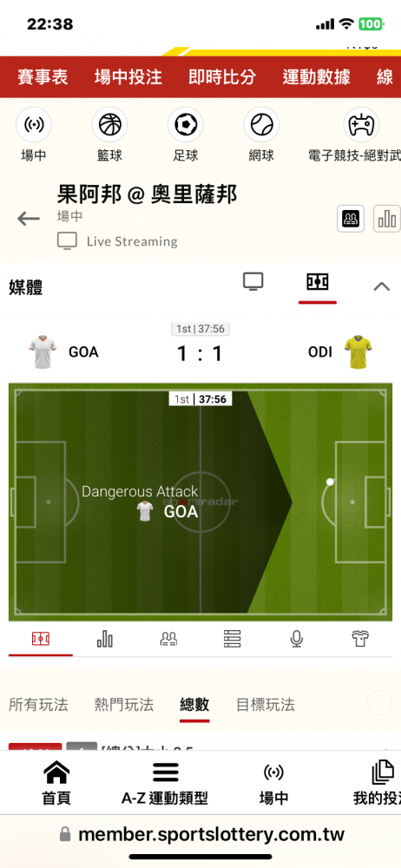Screen dimensions: 401x868
Task: Open the A-Z 運動類型 menu
Action: (x=165, y=783)
